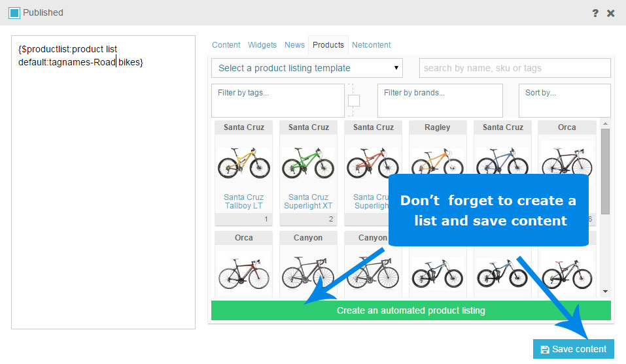Click the Orca header in the first row
The image size is (626, 364).
click(x=567, y=127)
